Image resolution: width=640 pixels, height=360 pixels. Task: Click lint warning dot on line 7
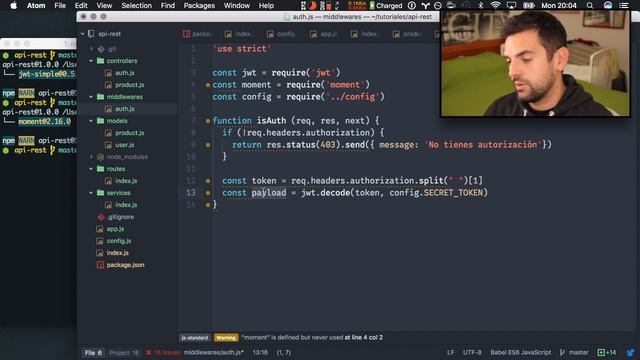pyautogui.click(x=208, y=121)
